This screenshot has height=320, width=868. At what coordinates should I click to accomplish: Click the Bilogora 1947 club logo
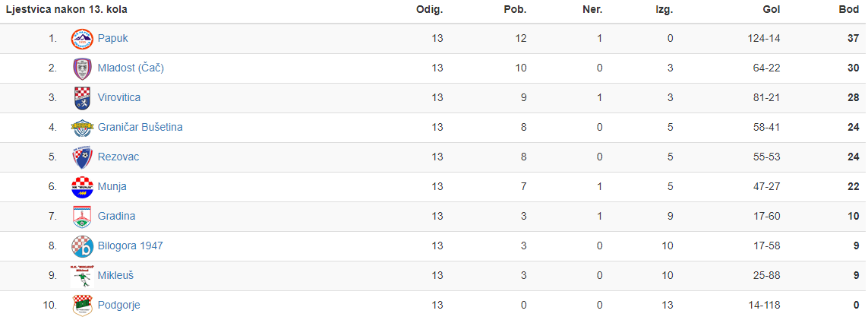(x=82, y=246)
